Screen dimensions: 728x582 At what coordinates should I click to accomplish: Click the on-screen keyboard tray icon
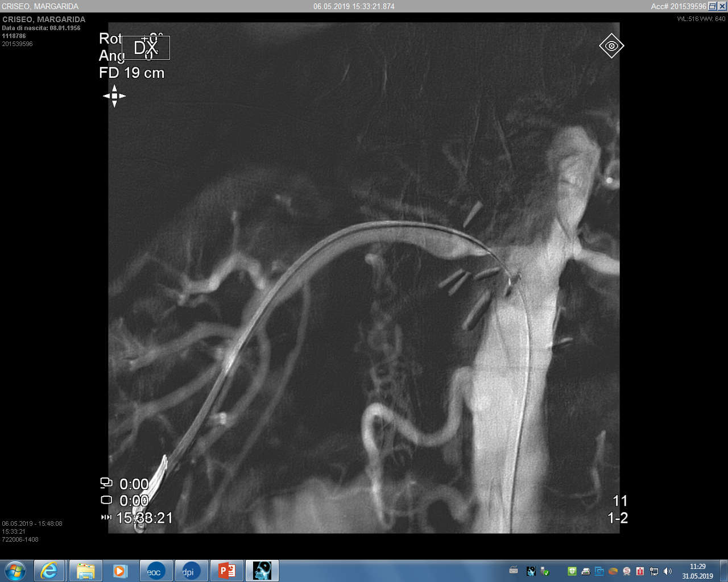pyautogui.click(x=514, y=571)
